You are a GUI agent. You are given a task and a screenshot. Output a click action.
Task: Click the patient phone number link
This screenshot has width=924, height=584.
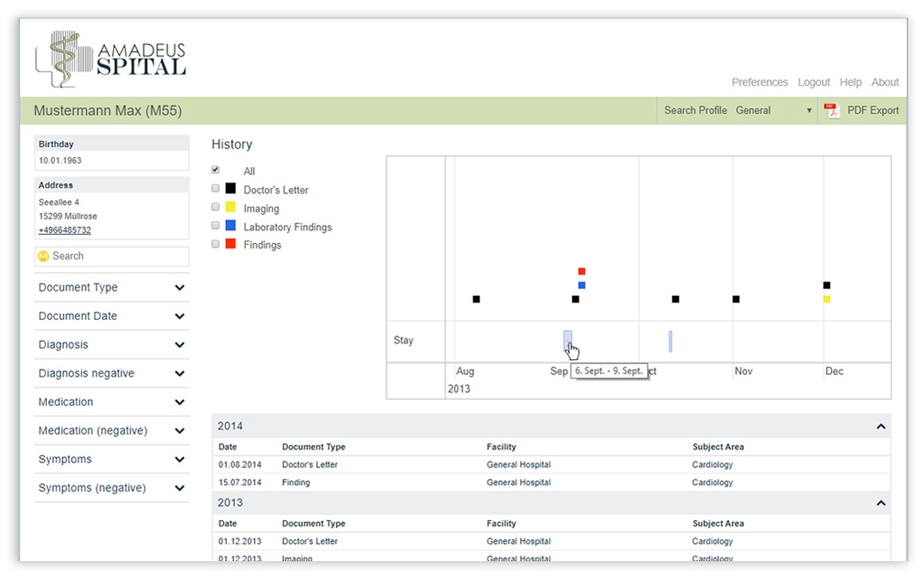(x=64, y=230)
